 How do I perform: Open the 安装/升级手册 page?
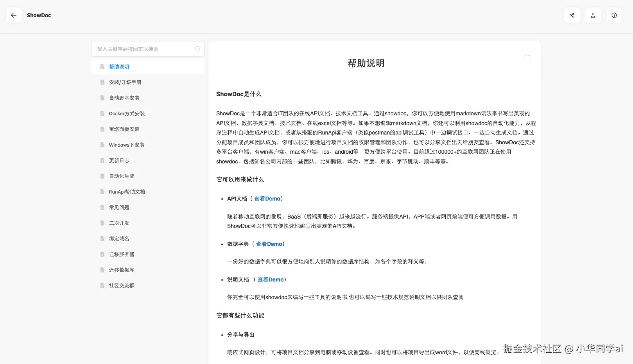pos(148,82)
